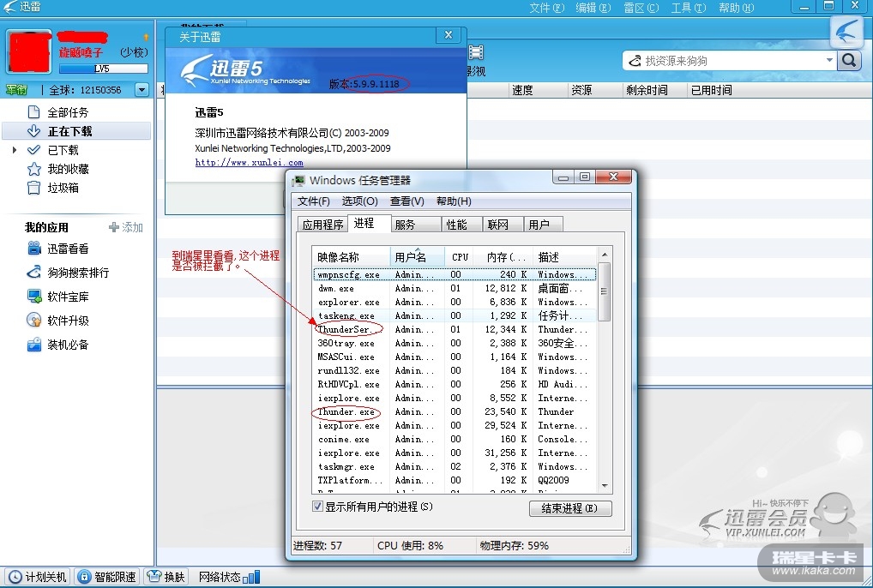This screenshot has height=588, width=873.
Task: Click 换肤 skin button
Action: pos(166,577)
